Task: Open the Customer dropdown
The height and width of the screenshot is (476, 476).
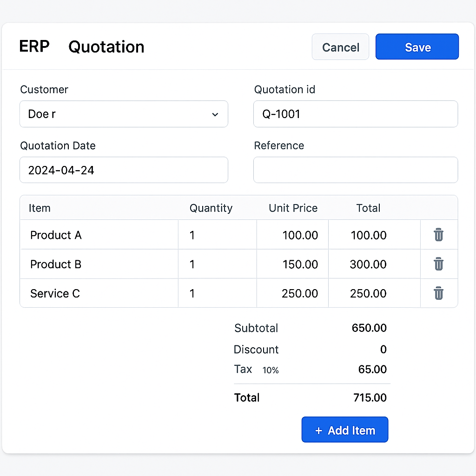Action: tap(124, 114)
